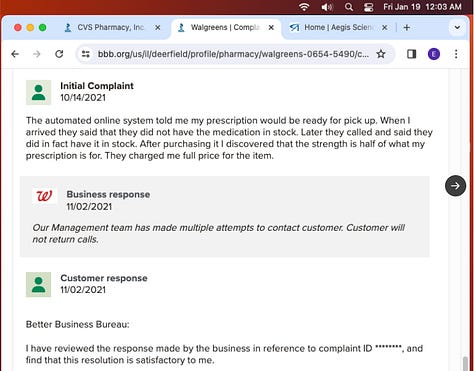Click Customer response user avatar
The height and width of the screenshot is (371, 474).
coord(39,285)
